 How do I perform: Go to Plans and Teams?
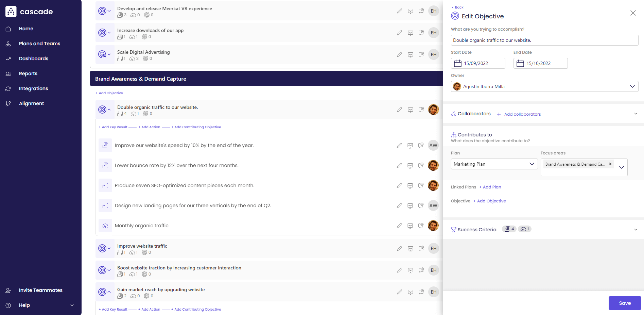click(39, 44)
